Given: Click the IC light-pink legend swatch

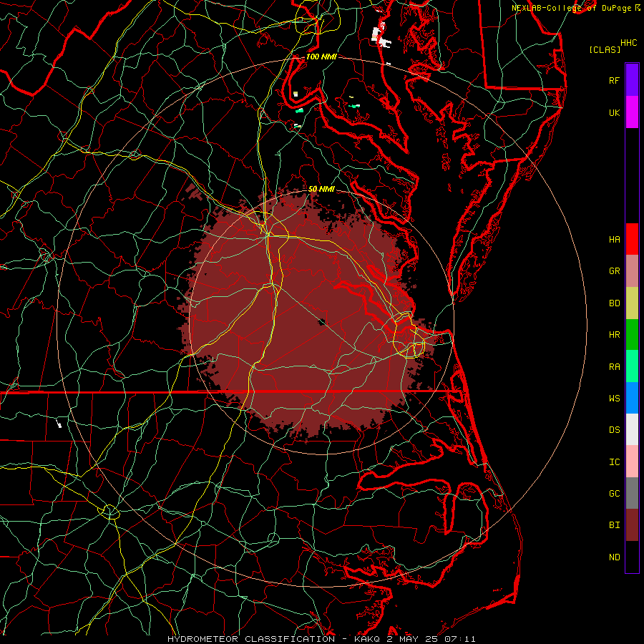Looking at the screenshot, I should coord(632,462).
